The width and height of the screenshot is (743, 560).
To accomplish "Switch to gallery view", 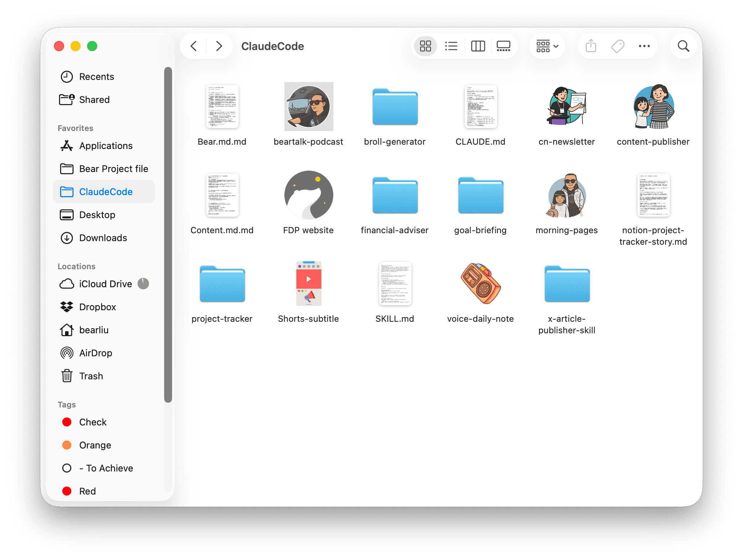I will [x=503, y=46].
